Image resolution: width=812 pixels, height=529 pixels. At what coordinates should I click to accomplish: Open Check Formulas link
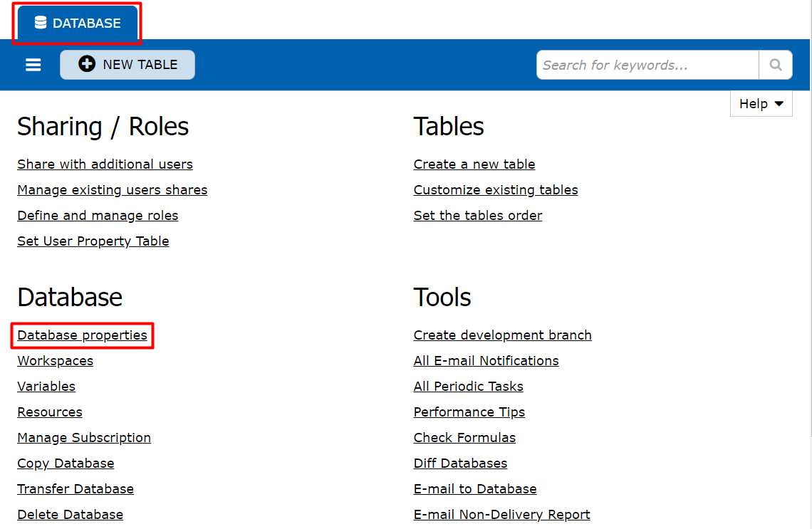pos(465,437)
